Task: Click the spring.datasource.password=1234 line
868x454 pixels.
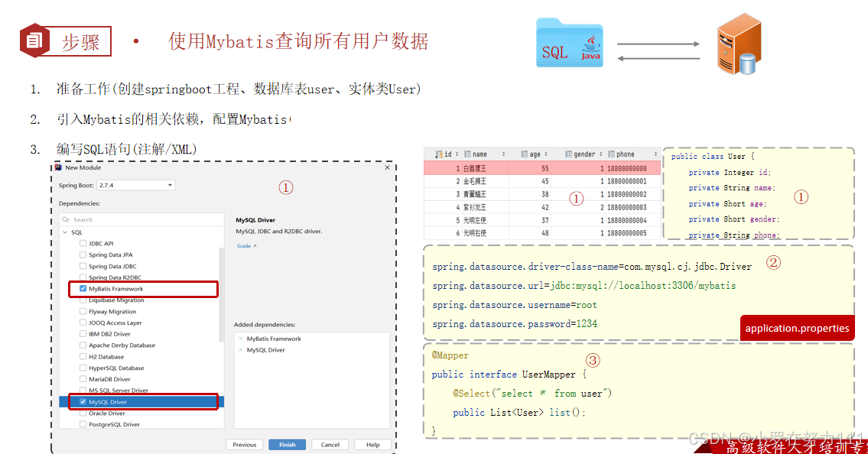Action: [514, 324]
